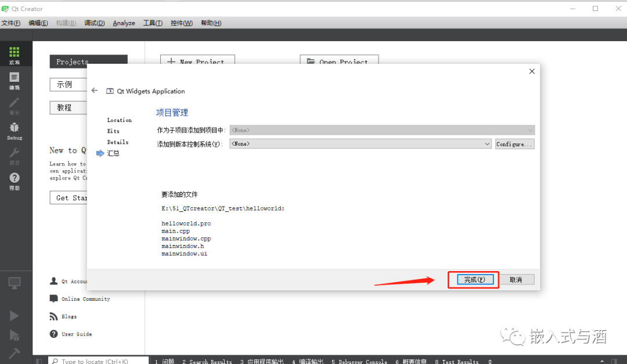Open the 工具(T) Tools menu
Screen dimensions: 627x364
[153, 23]
